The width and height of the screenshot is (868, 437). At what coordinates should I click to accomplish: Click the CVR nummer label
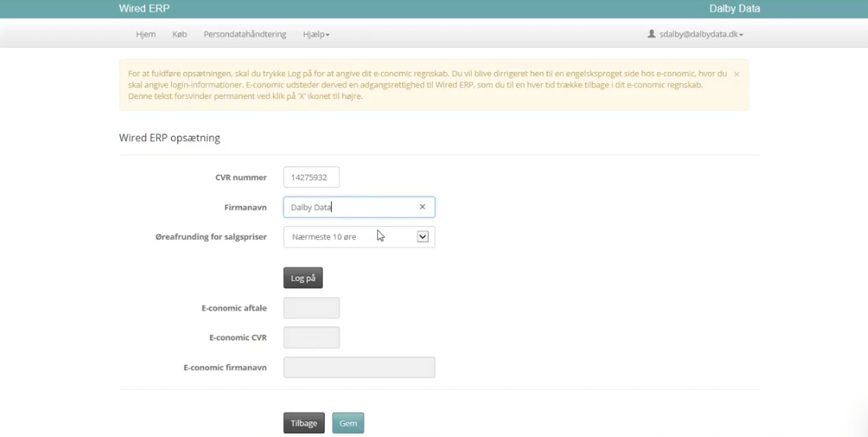pos(241,178)
